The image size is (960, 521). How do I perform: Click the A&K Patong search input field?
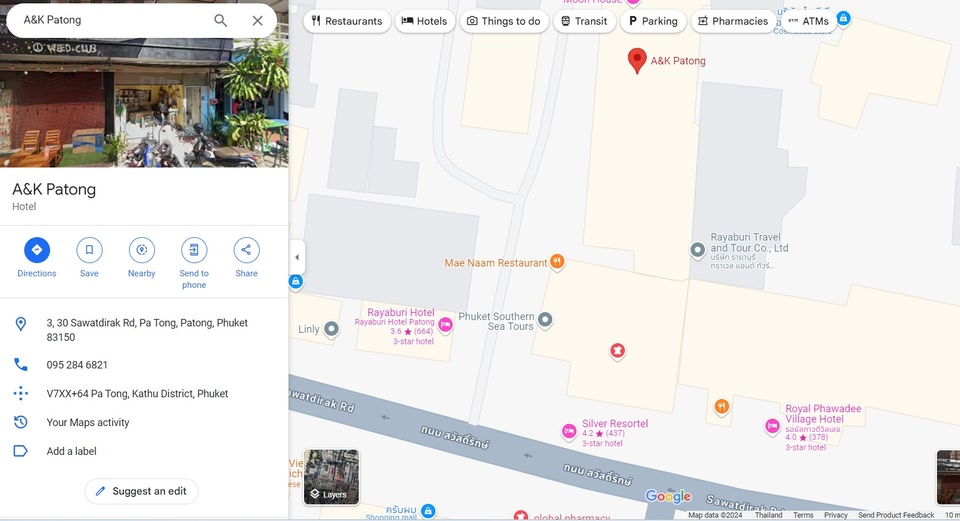[x=110, y=20]
